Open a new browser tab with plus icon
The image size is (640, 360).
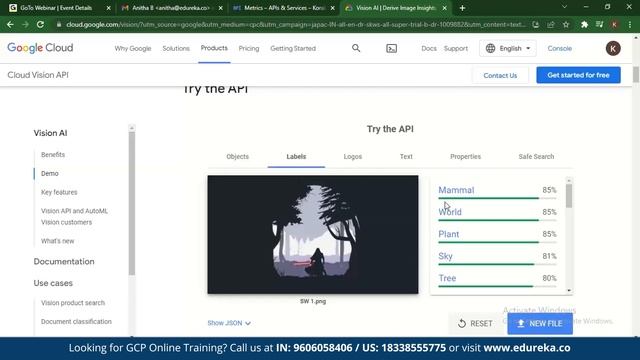point(462,8)
